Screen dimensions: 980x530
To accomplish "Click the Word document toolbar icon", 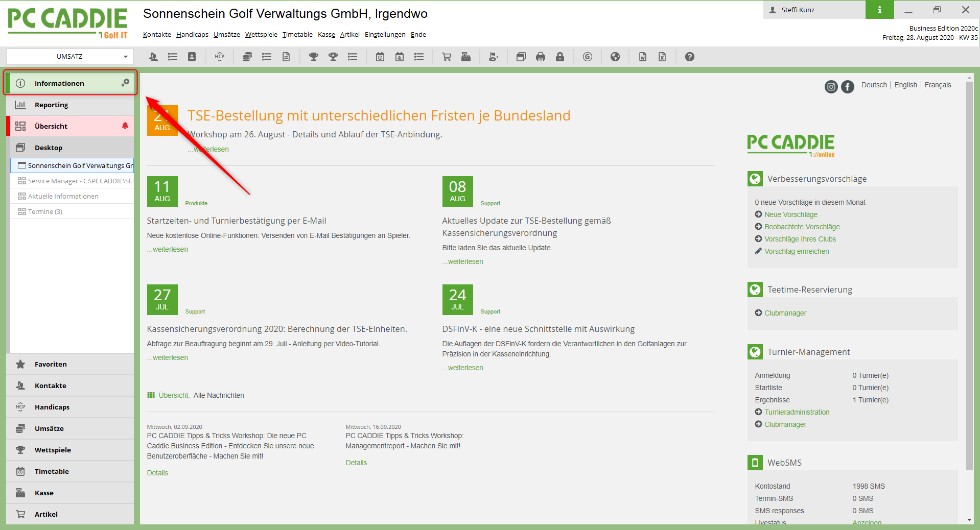I will coord(643,57).
